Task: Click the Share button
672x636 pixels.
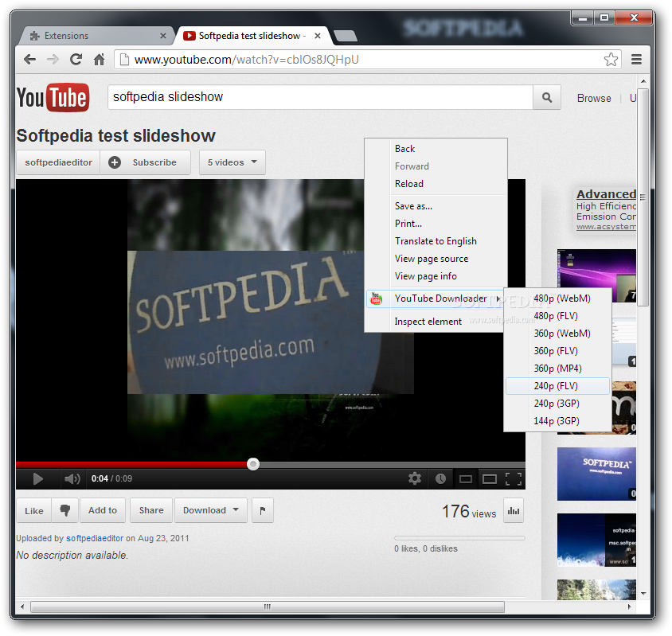Action: click(151, 510)
